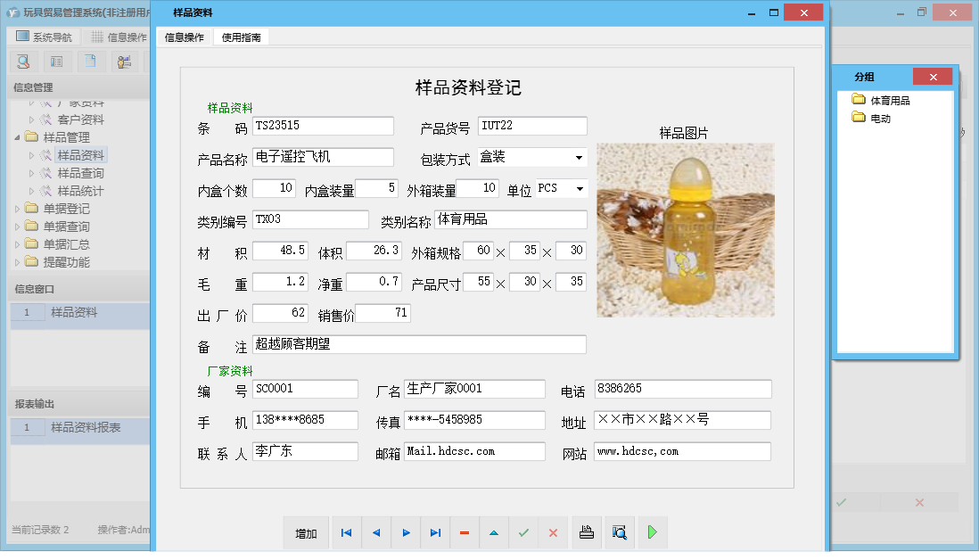Jump to first record with navigation arrow
The image size is (979, 560).
[346, 532]
